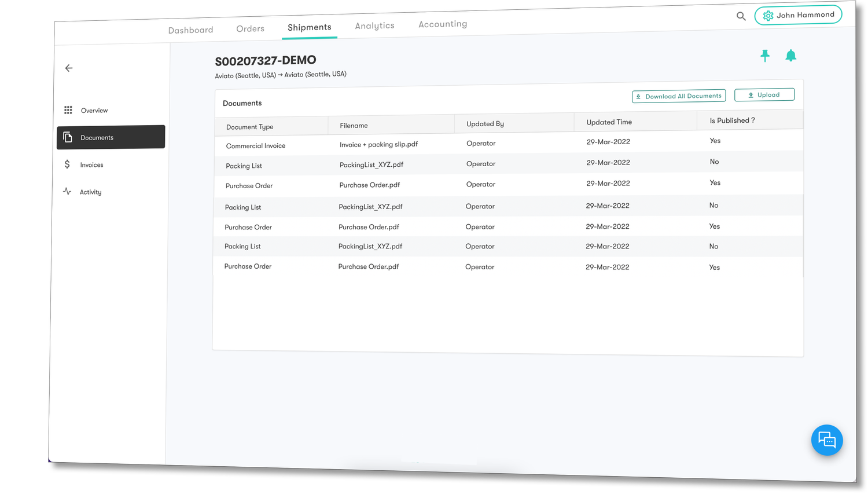Open notifications via the bell icon
The image size is (868, 494).
(x=791, y=56)
